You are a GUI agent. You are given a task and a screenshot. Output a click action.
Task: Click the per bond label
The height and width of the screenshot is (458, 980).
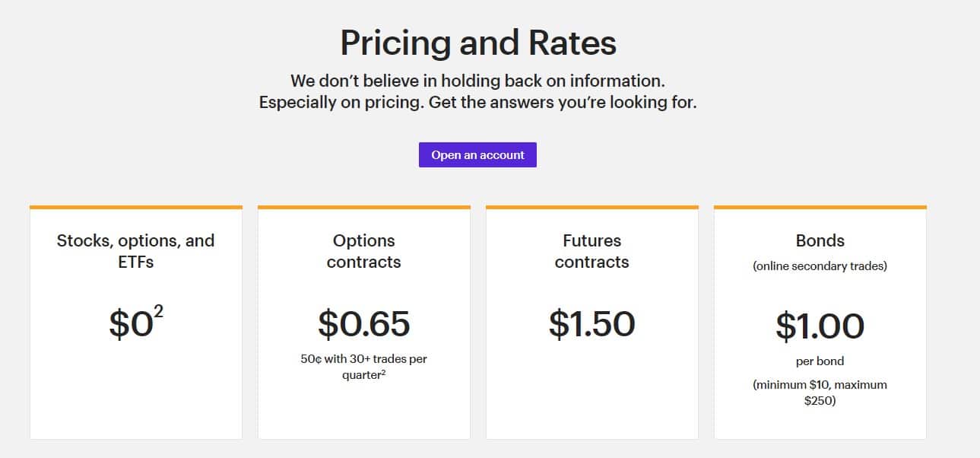pyautogui.click(x=820, y=361)
